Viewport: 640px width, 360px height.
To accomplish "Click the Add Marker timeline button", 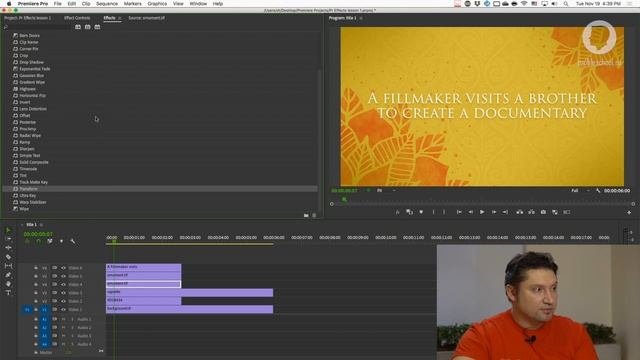I will click(61, 241).
